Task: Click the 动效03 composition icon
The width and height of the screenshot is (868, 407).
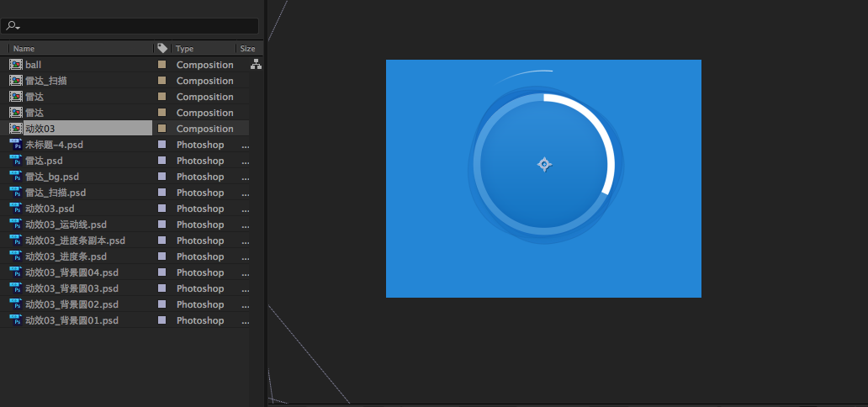Action: [x=15, y=129]
